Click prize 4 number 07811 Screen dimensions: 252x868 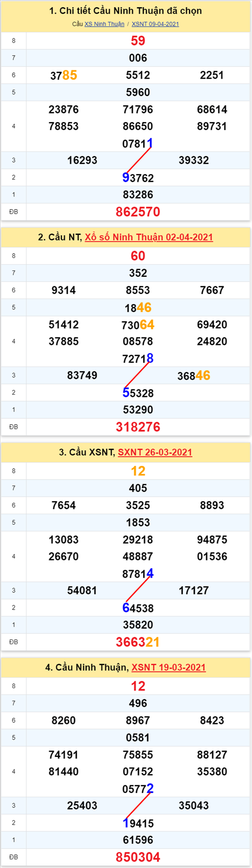pos(138,143)
